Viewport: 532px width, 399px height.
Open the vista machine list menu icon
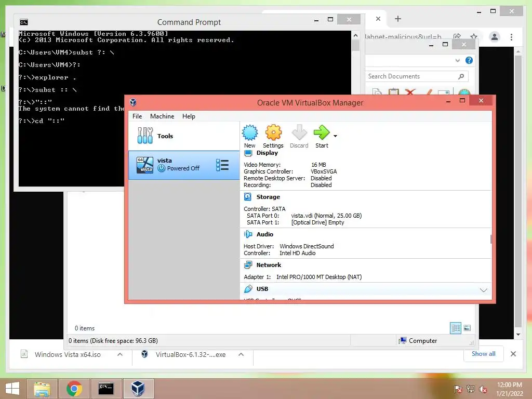coord(222,165)
